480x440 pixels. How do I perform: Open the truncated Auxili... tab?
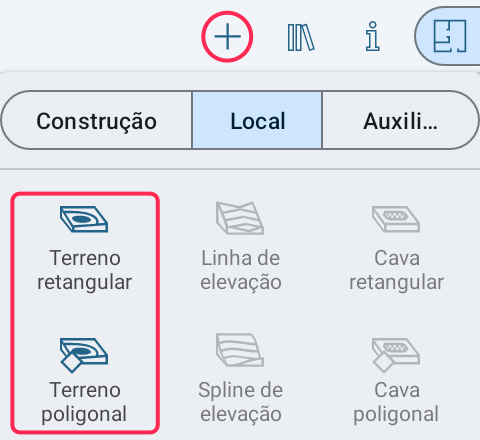400,120
